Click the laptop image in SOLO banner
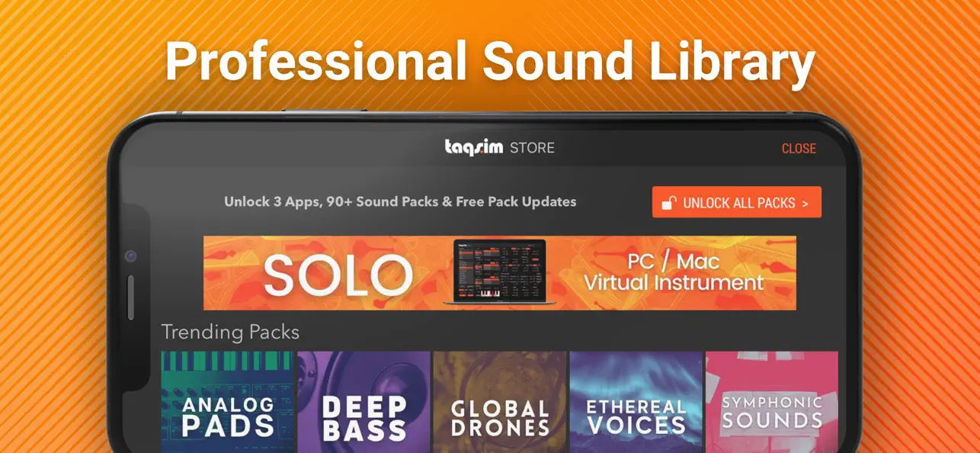Viewport: 980px width, 453px height. [x=499, y=273]
